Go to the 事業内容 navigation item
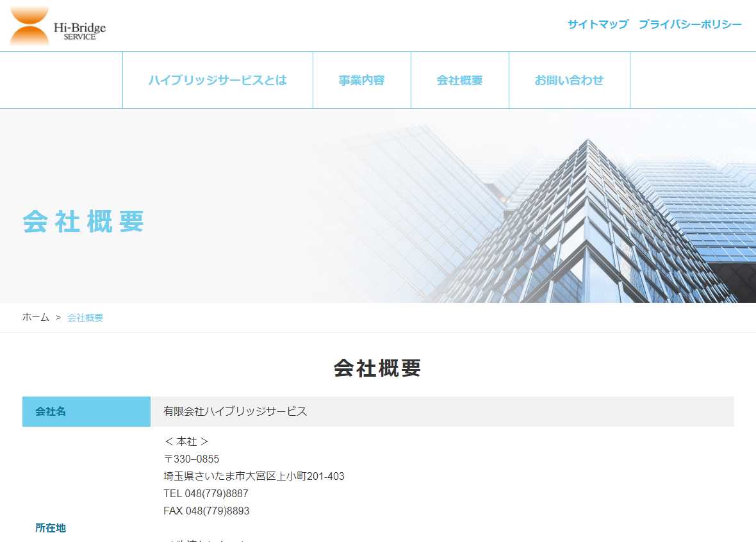Image resolution: width=756 pixels, height=542 pixels. tap(362, 81)
